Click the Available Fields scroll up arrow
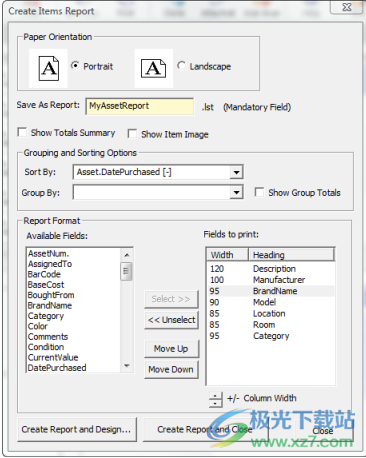 [x=126, y=255]
